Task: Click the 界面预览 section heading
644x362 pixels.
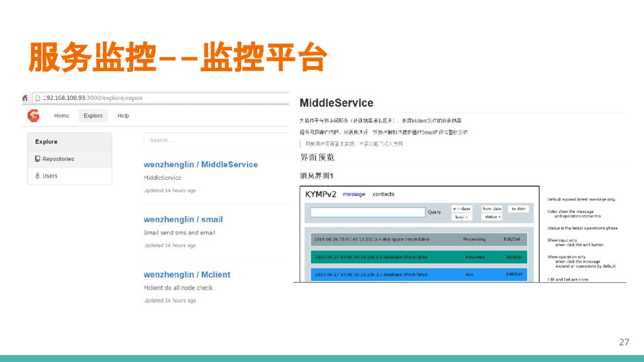Action: point(317,157)
